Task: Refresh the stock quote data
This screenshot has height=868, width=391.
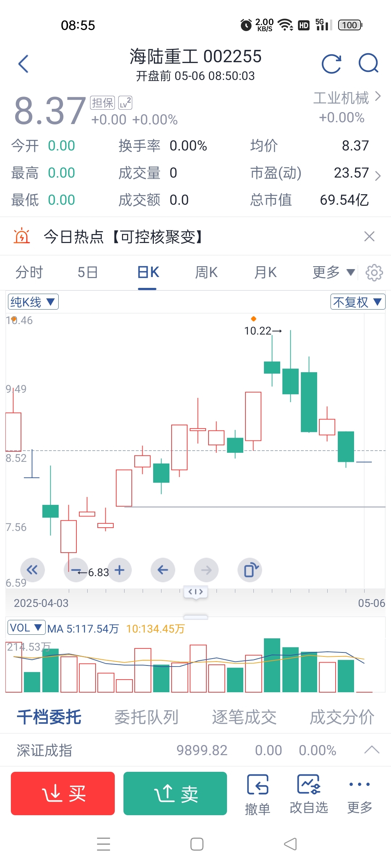Action: 332,64
